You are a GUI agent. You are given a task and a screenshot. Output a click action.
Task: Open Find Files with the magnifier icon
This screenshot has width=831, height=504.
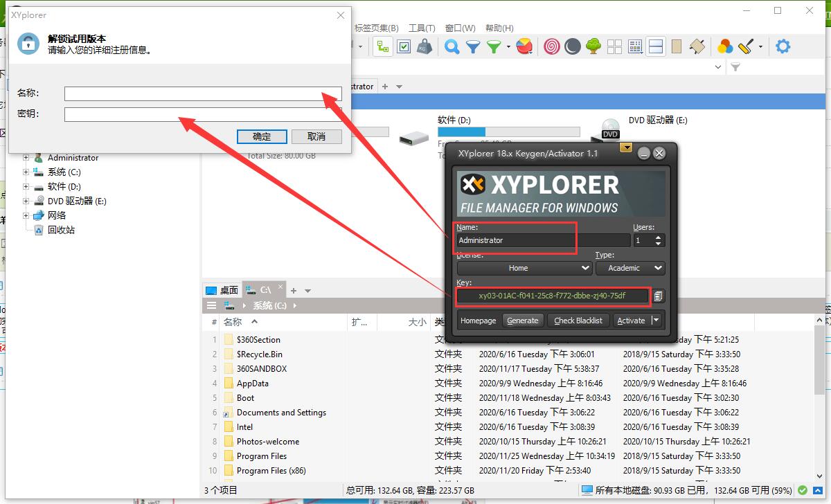pyautogui.click(x=452, y=46)
